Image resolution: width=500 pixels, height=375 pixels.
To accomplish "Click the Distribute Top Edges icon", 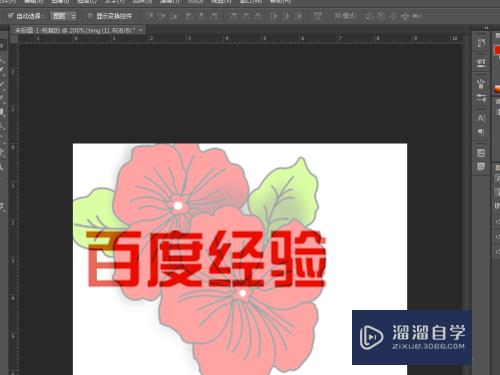I will point(234,16).
